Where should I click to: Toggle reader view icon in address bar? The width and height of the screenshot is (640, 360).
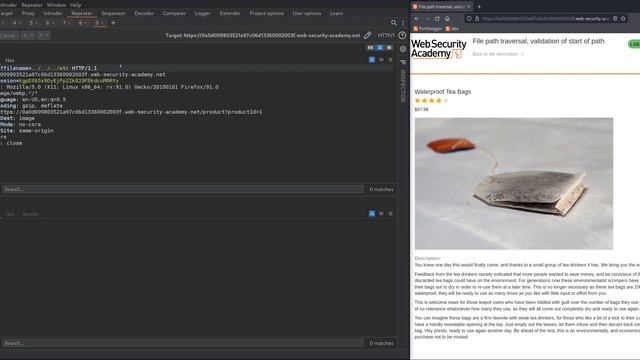[x=615, y=19]
